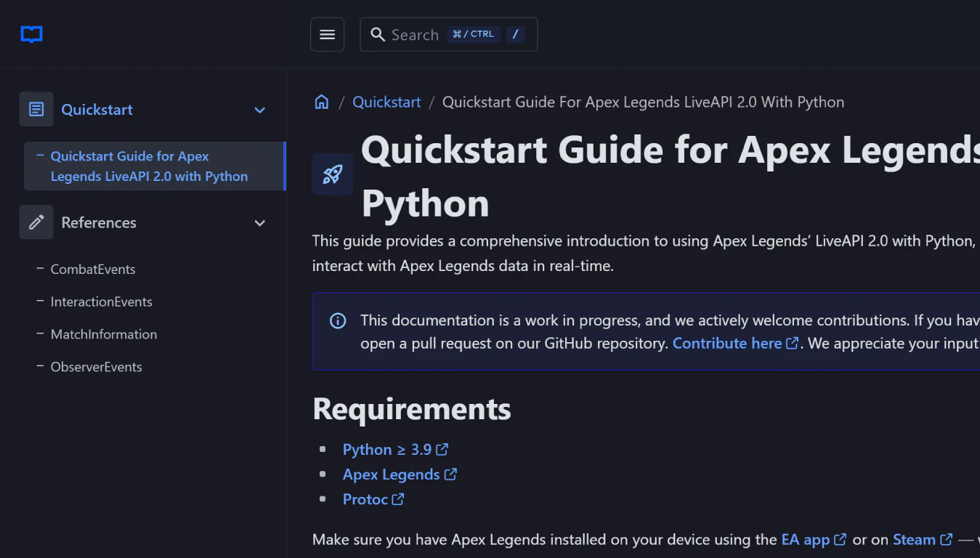This screenshot has height=558, width=980.
Task: Open the Python ≥ 3.9 link
Action: (387, 450)
